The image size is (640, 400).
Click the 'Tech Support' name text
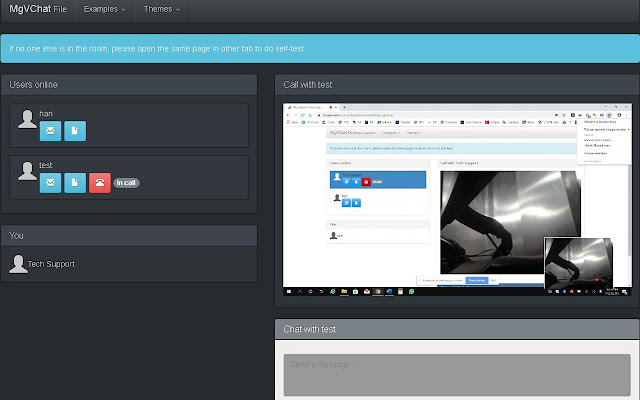coord(51,264)
